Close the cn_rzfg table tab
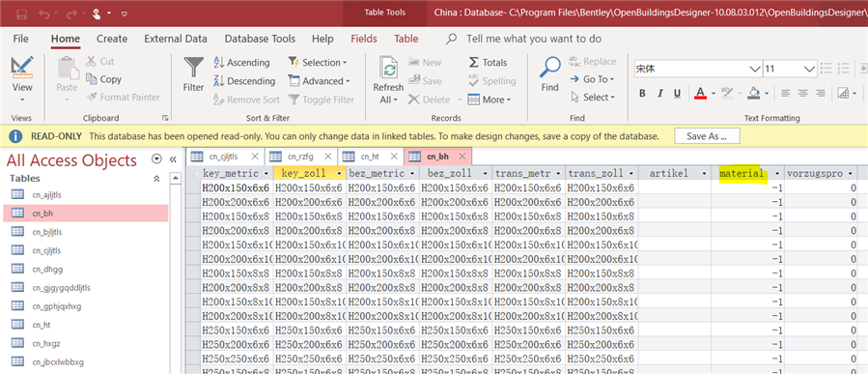868x374 pixels. tap(327, 157)
